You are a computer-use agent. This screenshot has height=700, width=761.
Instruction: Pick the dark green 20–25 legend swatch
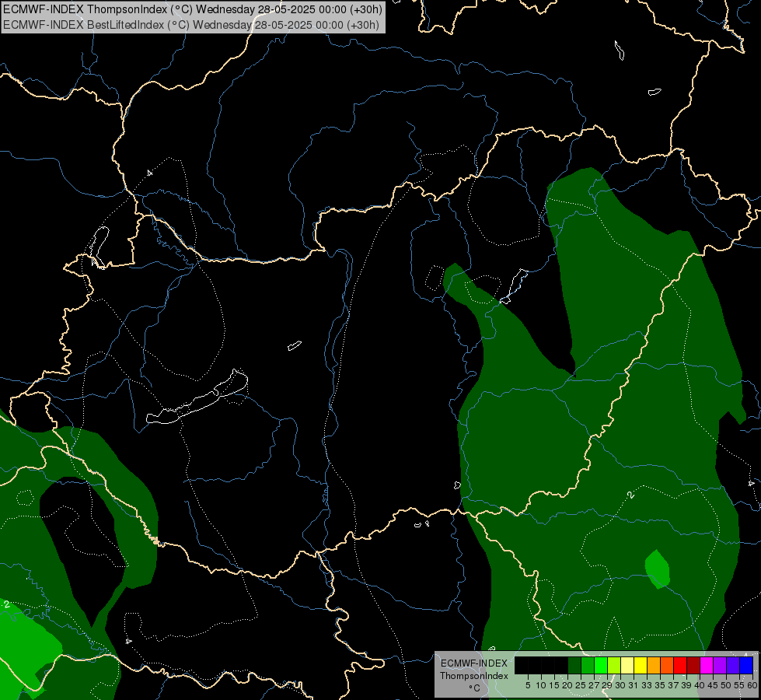(x=574, y=665)
